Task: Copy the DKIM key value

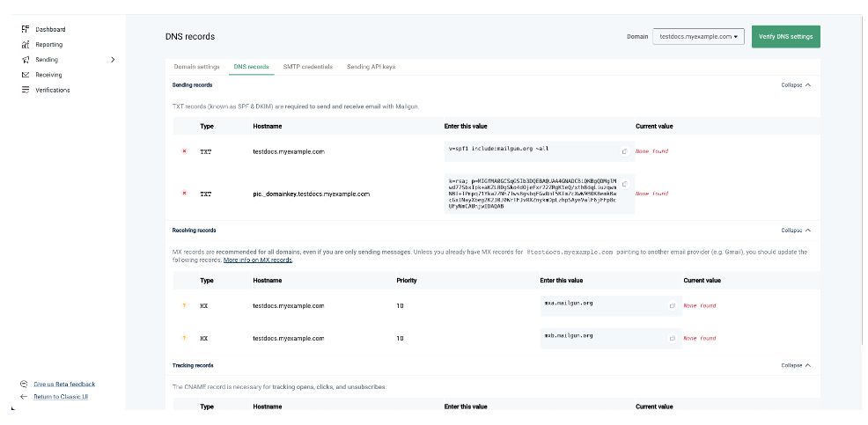Action: [625, 184]
